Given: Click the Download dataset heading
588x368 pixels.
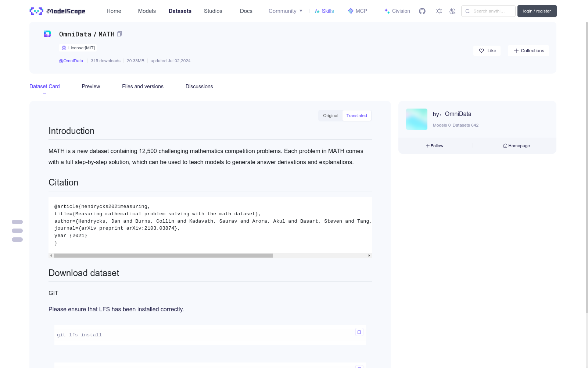Looking at the screenshot, I should [x=84, y=273].
